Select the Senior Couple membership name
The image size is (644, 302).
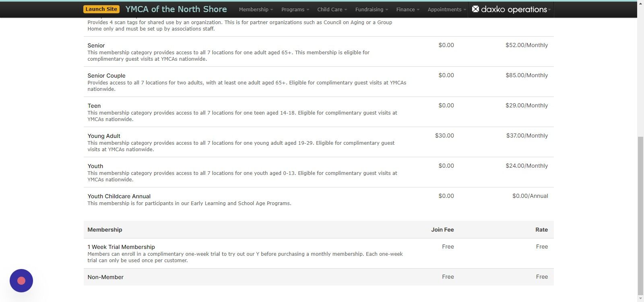[x=107, y=76]
